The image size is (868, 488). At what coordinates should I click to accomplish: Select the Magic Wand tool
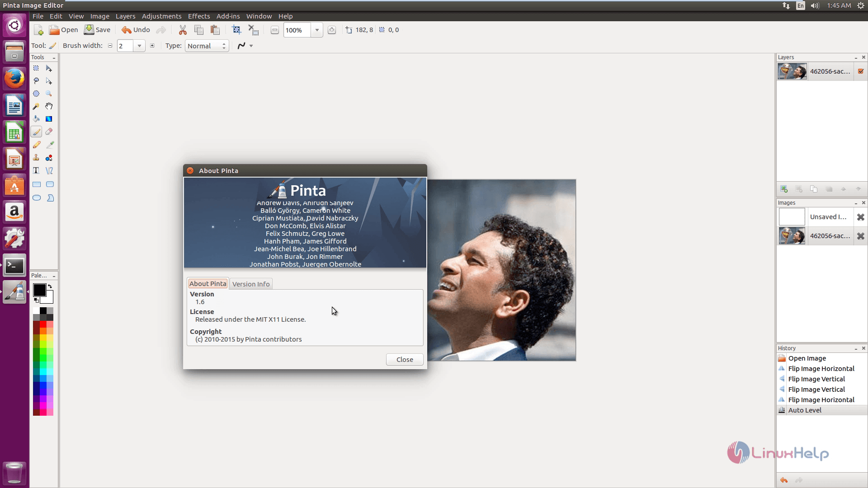36,106
